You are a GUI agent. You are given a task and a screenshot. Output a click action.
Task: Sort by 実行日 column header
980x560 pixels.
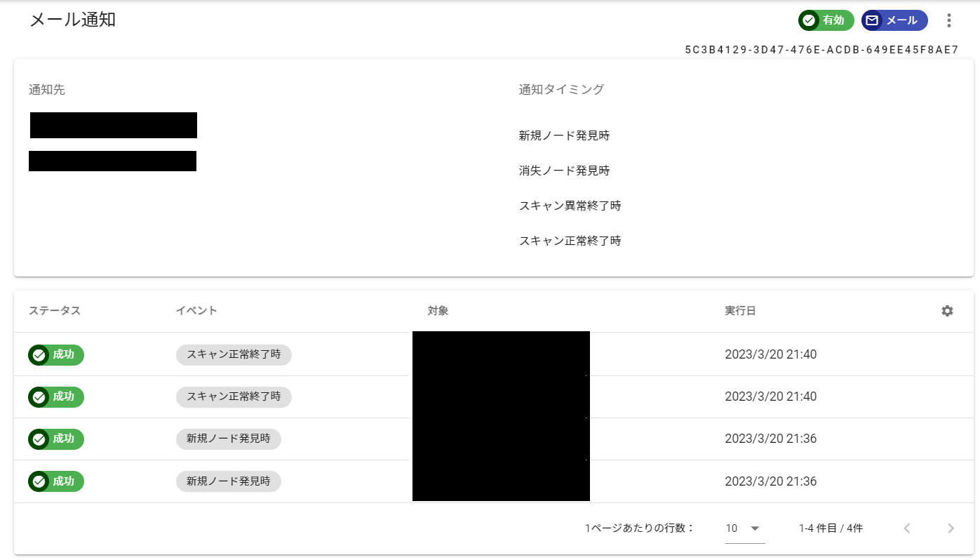[740, 311]
